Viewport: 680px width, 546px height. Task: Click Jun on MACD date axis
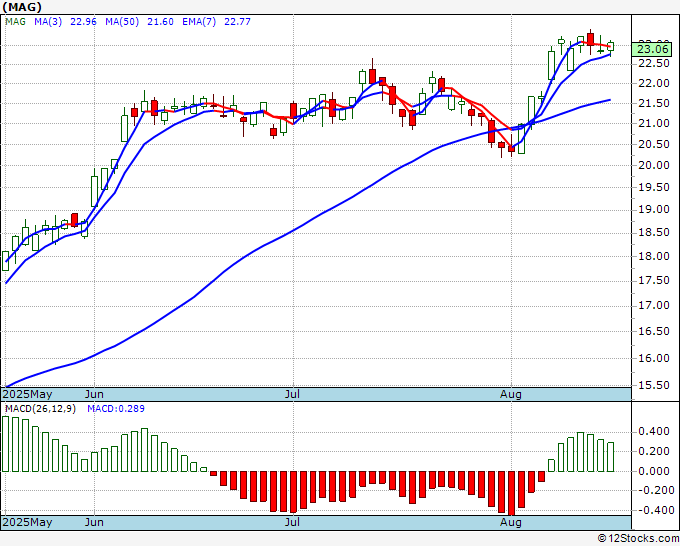pos(94,522)
